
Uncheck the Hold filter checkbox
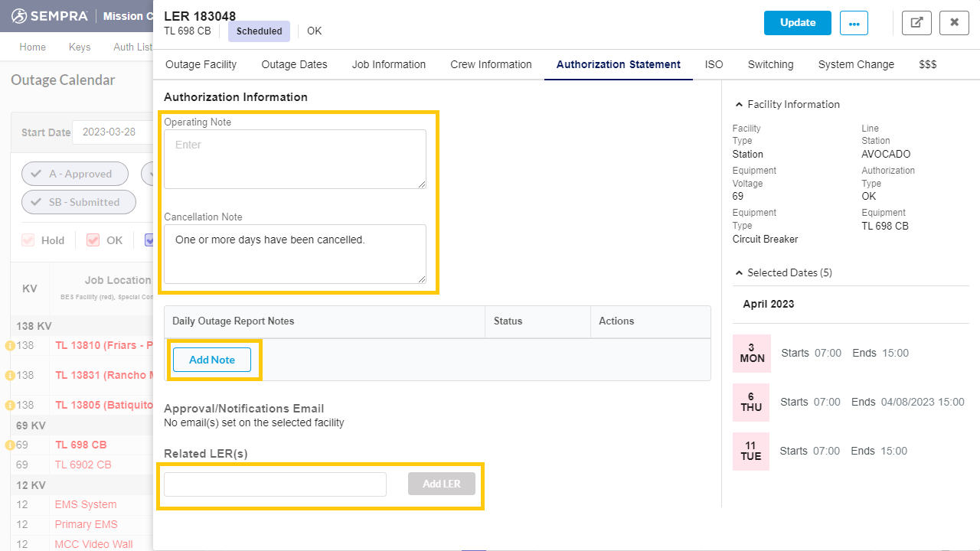point(28,240)
